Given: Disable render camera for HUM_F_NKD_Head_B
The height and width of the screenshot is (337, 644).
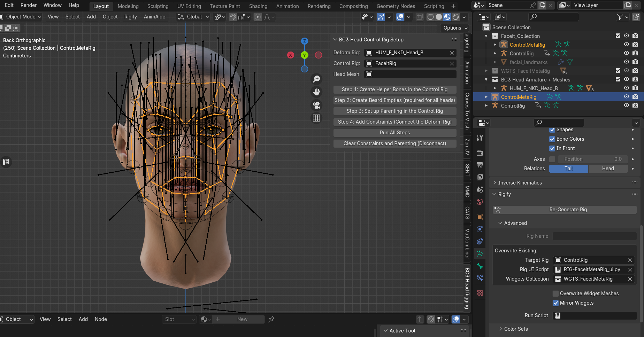Looking at the screenshot, I should pos(635,88).
